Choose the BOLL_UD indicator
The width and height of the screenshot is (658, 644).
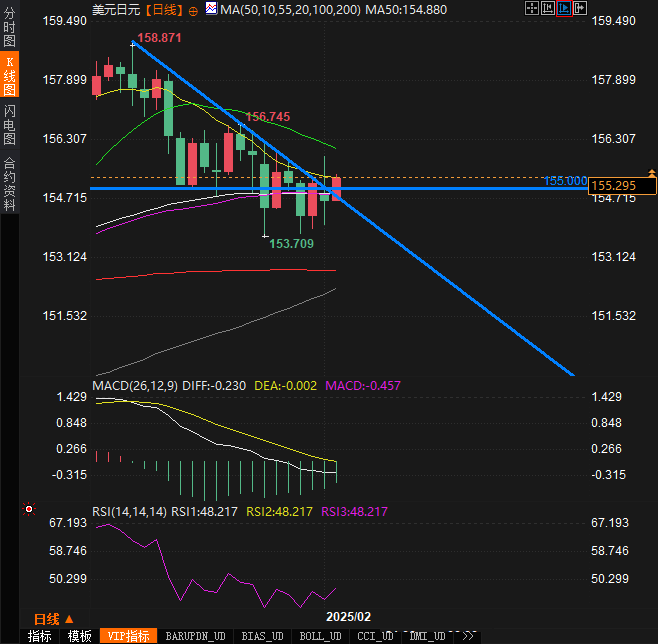coord(320,636)
